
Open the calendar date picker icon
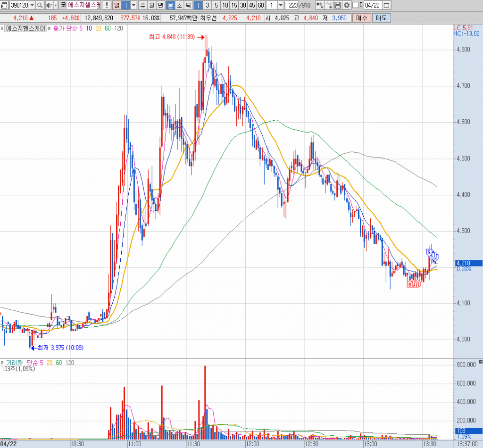[x=387, y=5]
